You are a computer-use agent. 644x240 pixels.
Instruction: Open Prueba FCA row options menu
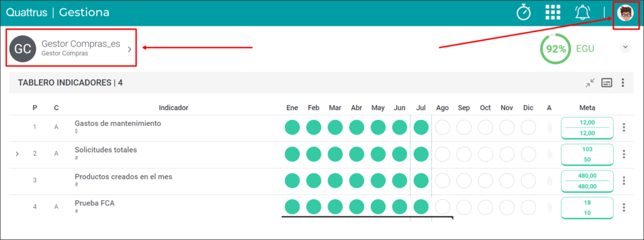pos(624,207)
